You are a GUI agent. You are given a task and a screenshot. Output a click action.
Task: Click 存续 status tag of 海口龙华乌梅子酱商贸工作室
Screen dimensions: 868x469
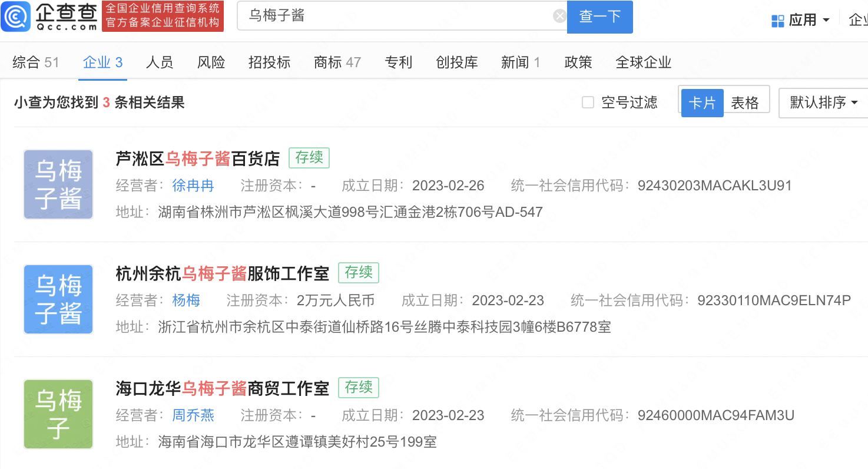pyautogui.click(x=359, y=388)
